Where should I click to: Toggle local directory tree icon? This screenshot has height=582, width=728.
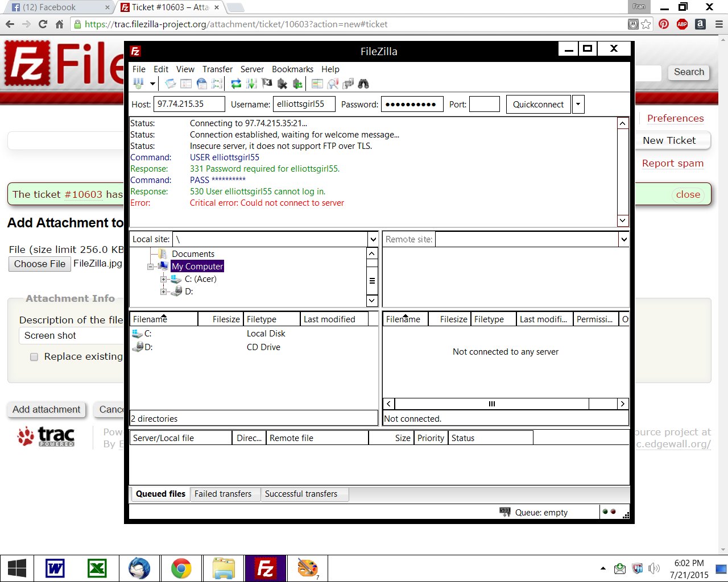coord(186,84)
